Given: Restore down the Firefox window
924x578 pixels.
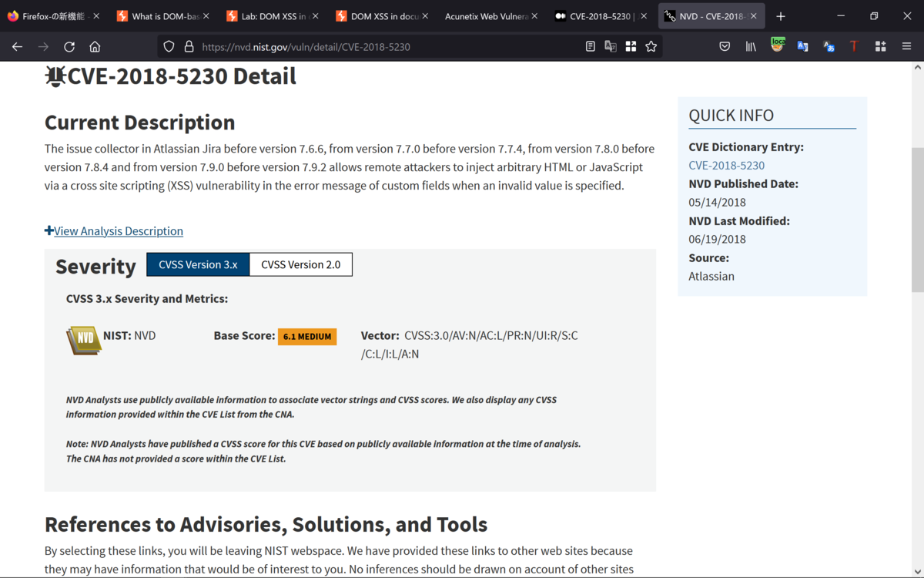Looking at the screenshot, I should tap(874, 16).
